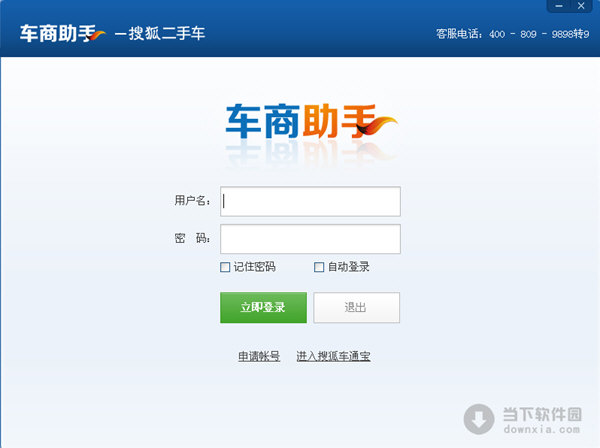Click the gray download arrow watermark icon
Image resolution: width=600 pixels, height=448 pixels.
pyautogui.click(x=479, y=419)
